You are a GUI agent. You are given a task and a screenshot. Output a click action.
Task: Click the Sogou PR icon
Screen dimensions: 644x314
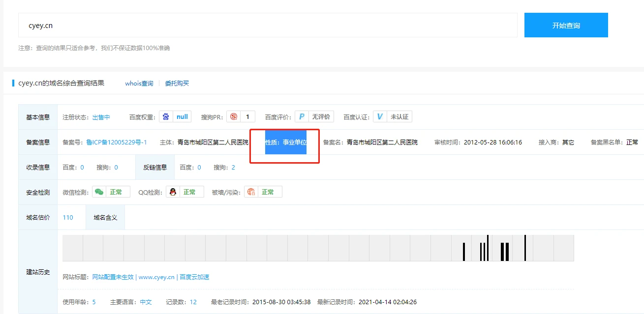pos(234,117)
